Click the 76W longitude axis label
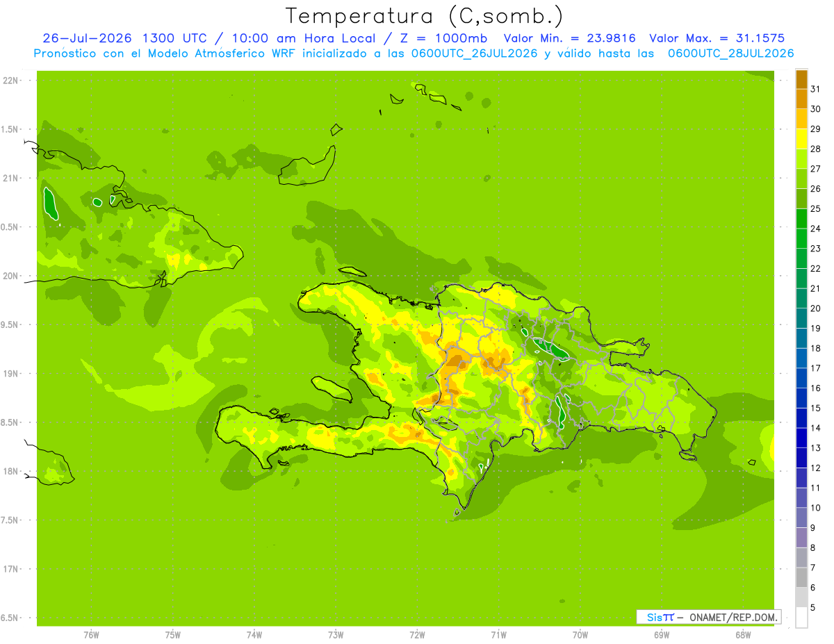 [91, 634]
